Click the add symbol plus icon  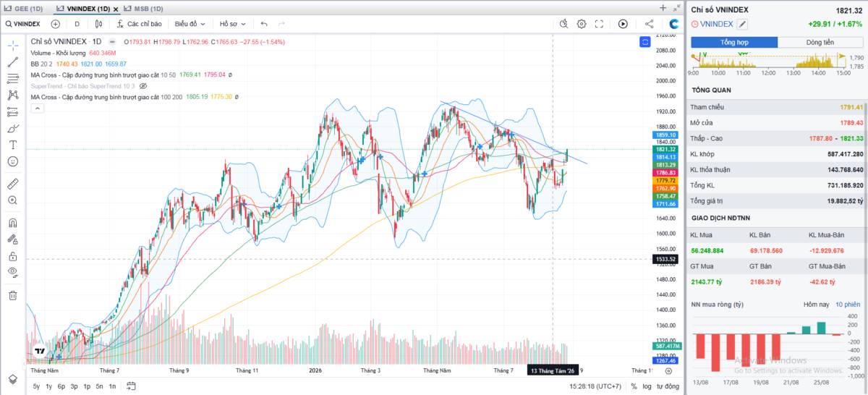[55, 24]
